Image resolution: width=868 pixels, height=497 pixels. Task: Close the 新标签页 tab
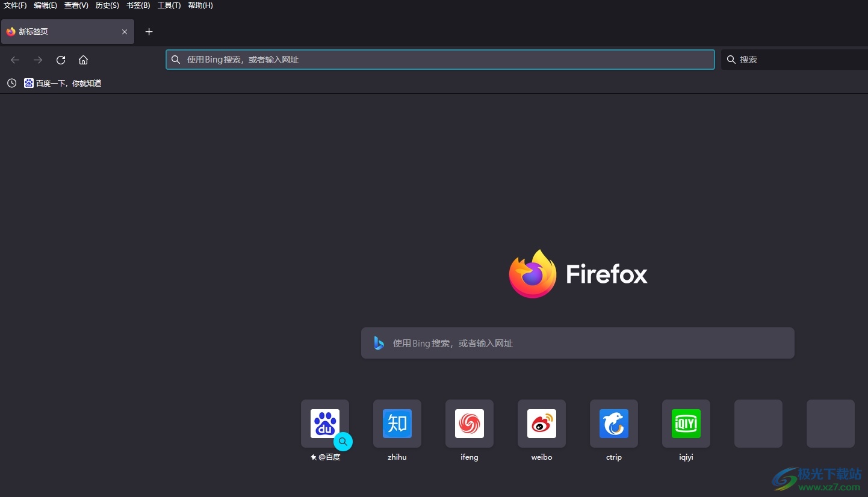(125, 32)
